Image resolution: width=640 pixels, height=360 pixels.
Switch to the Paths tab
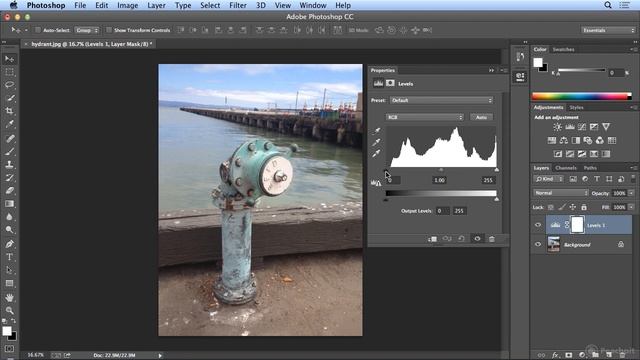(x=590, y=168)
